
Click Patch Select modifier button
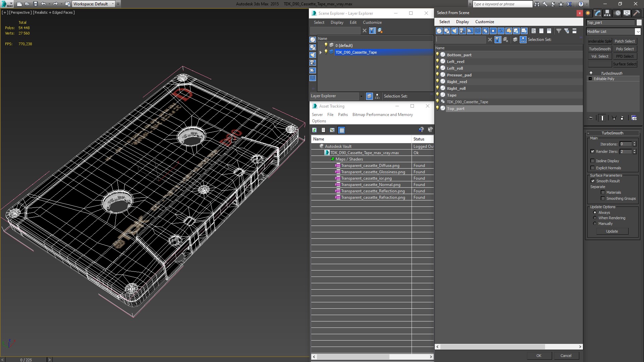click(625, 41)
